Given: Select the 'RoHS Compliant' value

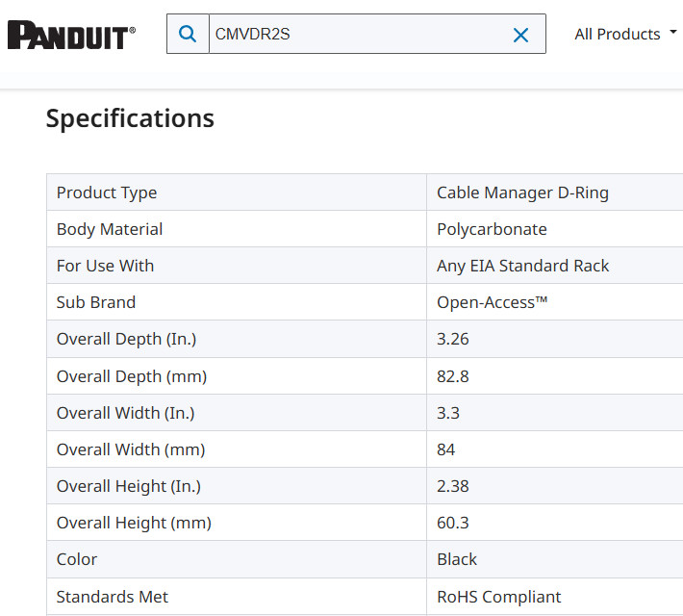Looking at the screenshot, I should point(498,598).
